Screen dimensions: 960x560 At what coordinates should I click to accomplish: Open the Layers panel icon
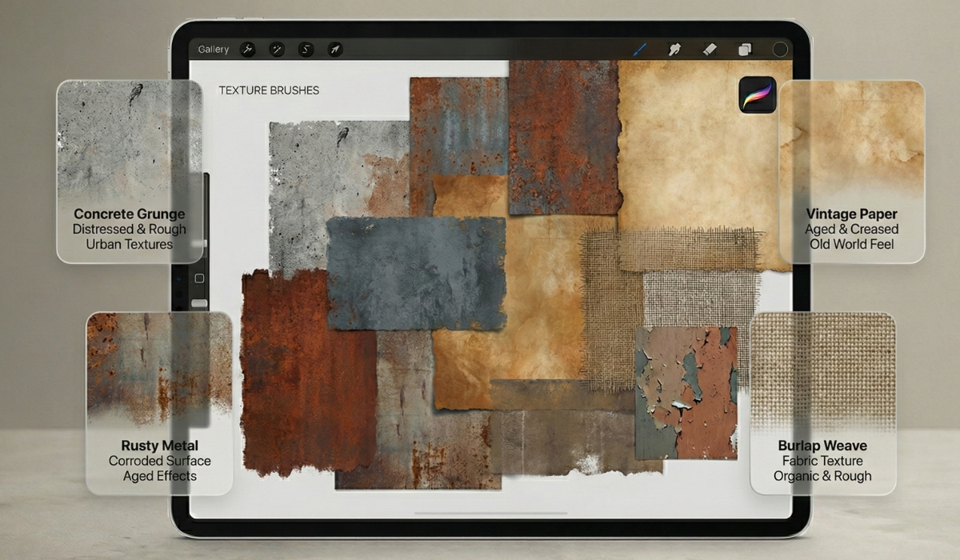[742, 49]
